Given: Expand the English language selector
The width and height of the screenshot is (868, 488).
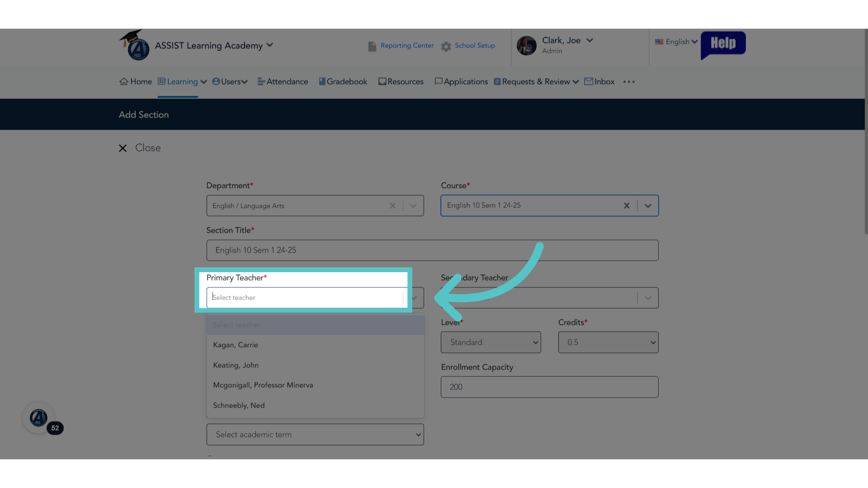Looking at the screenshot, I should [x=676, y=42].
